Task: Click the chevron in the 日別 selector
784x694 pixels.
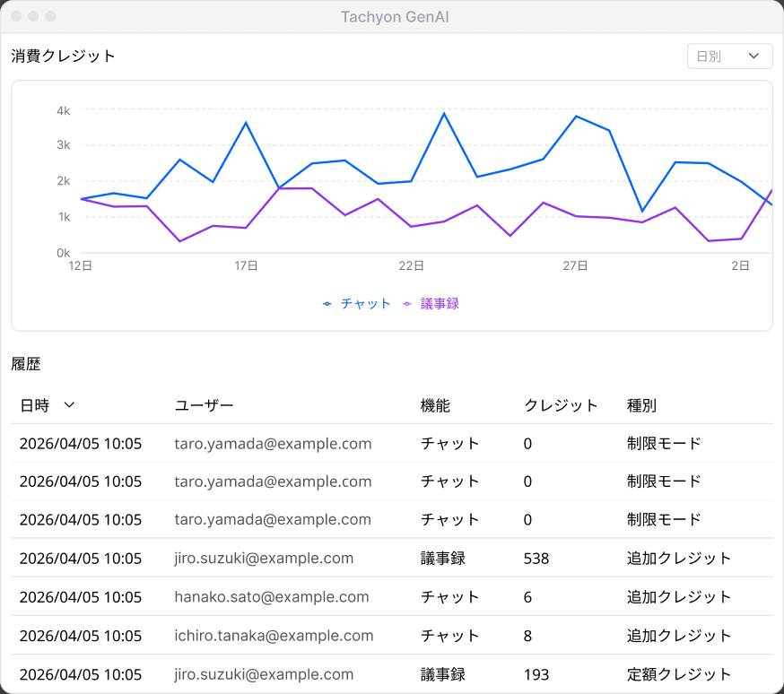Action: click(754, 56)
